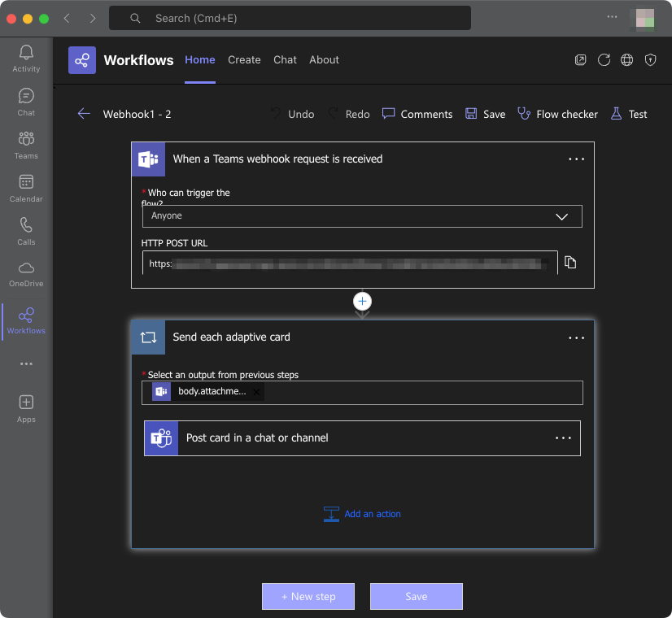Open the profile avatar menu
Screen dimensions: 672x618
[644, 18]
